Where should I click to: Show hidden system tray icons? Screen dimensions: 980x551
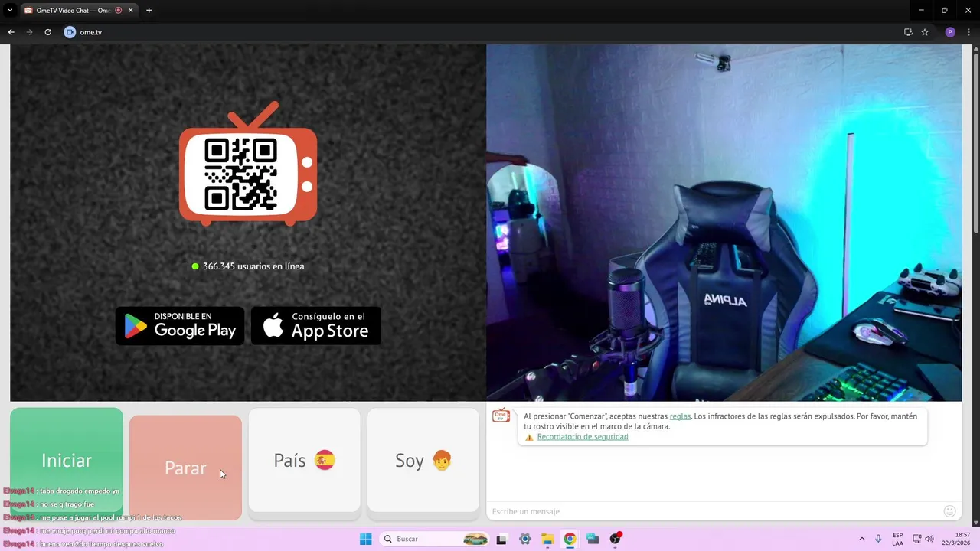click(x=862, y=539)
